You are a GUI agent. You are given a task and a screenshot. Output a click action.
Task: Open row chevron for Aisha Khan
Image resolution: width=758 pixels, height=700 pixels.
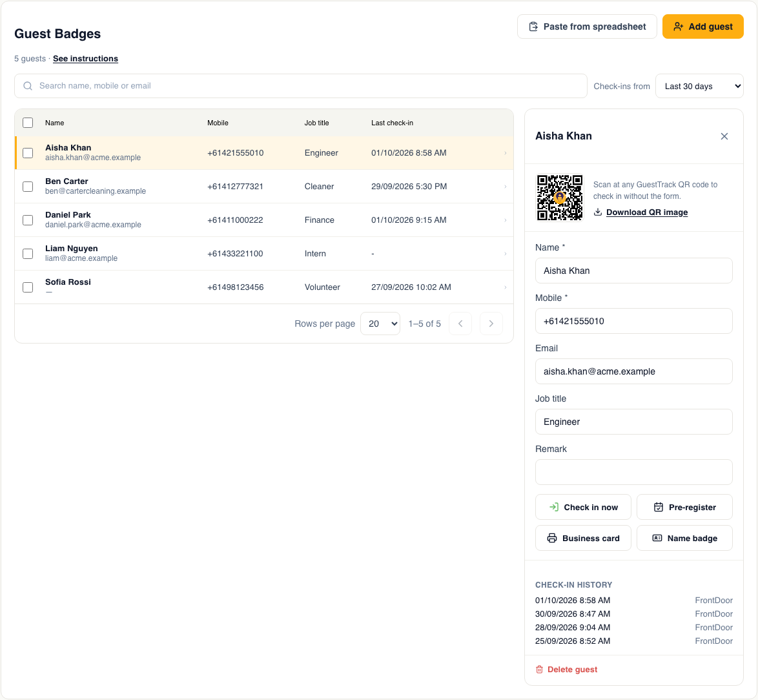(505, 153)
